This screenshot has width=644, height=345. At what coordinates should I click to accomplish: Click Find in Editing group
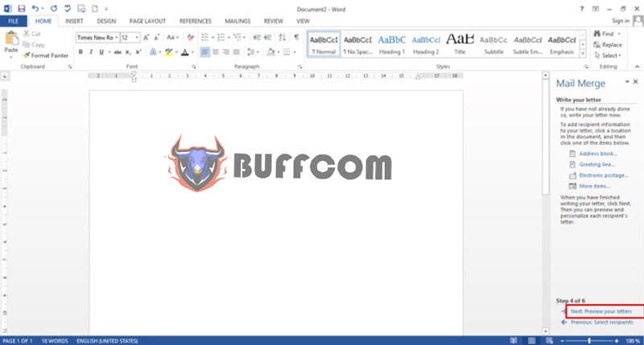(603, 34)
